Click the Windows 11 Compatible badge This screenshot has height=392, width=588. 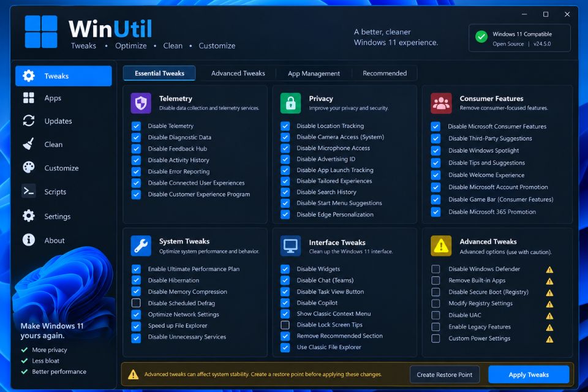pyautogui.click(x=519, y=38)
